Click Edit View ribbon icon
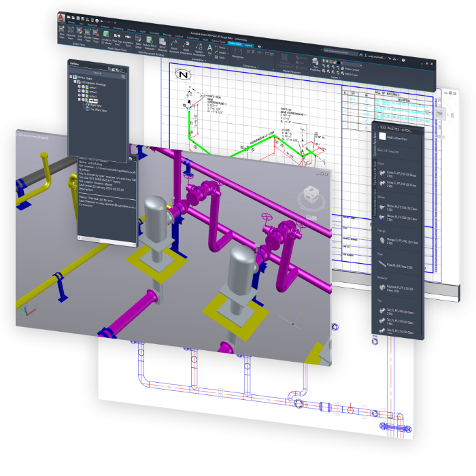The image size is (476, 476). [80, 34]
